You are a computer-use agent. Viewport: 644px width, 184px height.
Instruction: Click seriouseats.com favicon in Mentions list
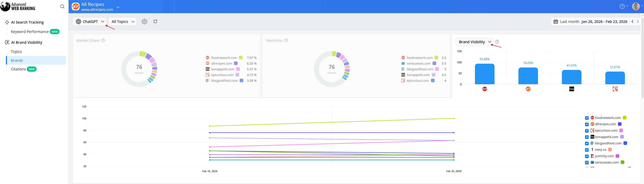pyautogui.click(x=403, y=63)
